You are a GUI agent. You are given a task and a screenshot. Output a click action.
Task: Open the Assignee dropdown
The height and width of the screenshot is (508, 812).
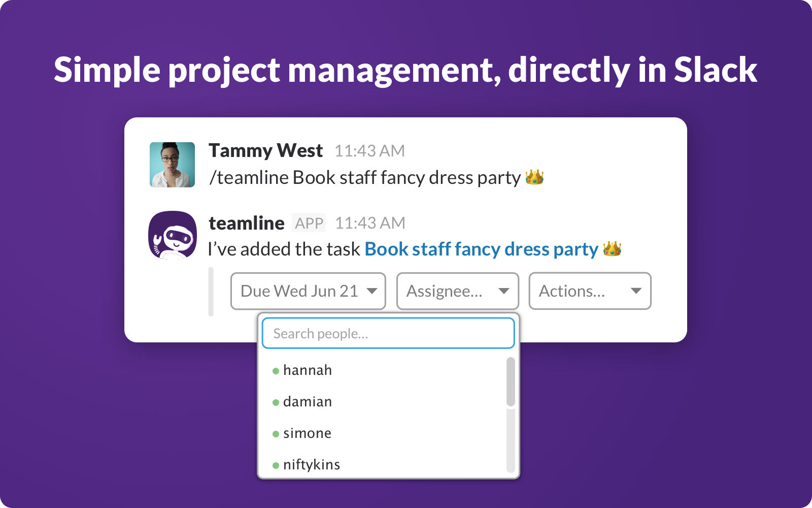457,291
